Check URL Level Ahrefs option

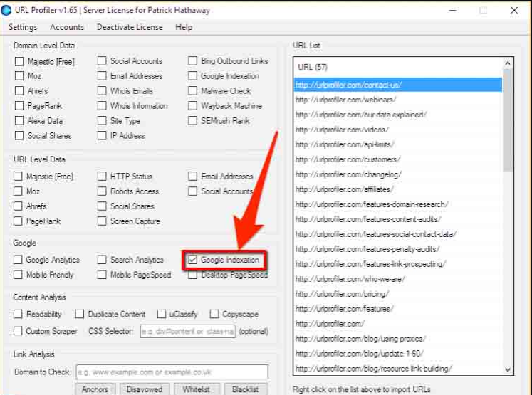18,206
